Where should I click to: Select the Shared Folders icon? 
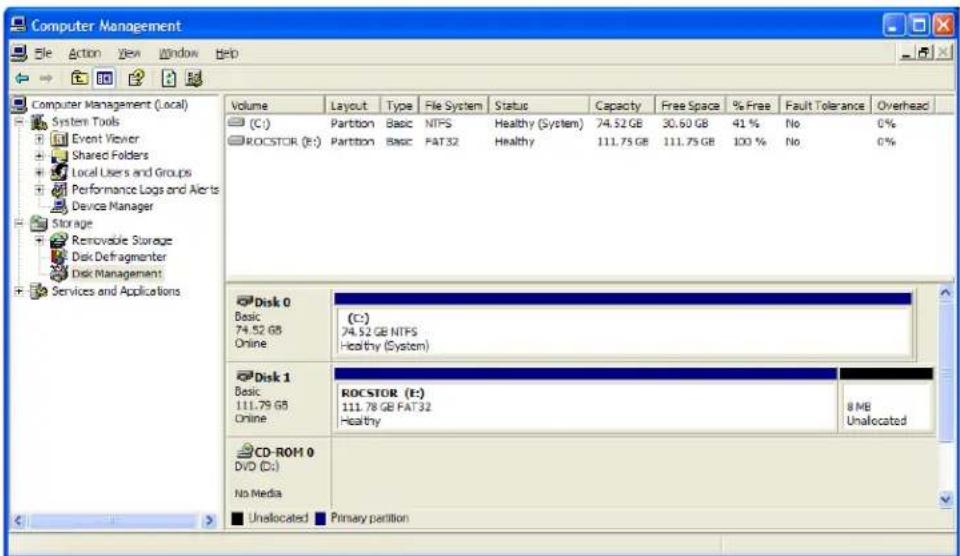tap(59, 156)
